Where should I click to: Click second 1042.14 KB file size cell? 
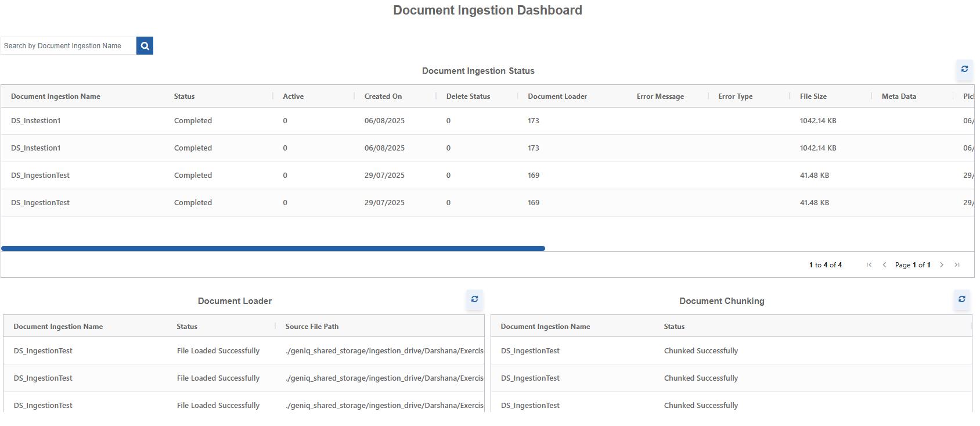coord(818,148)
